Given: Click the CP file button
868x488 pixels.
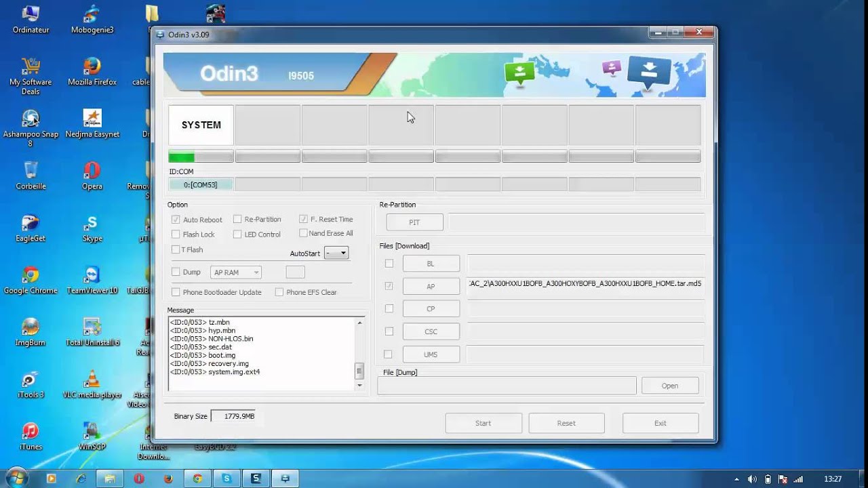Looking at the screenshot, I should click(431, 309).
